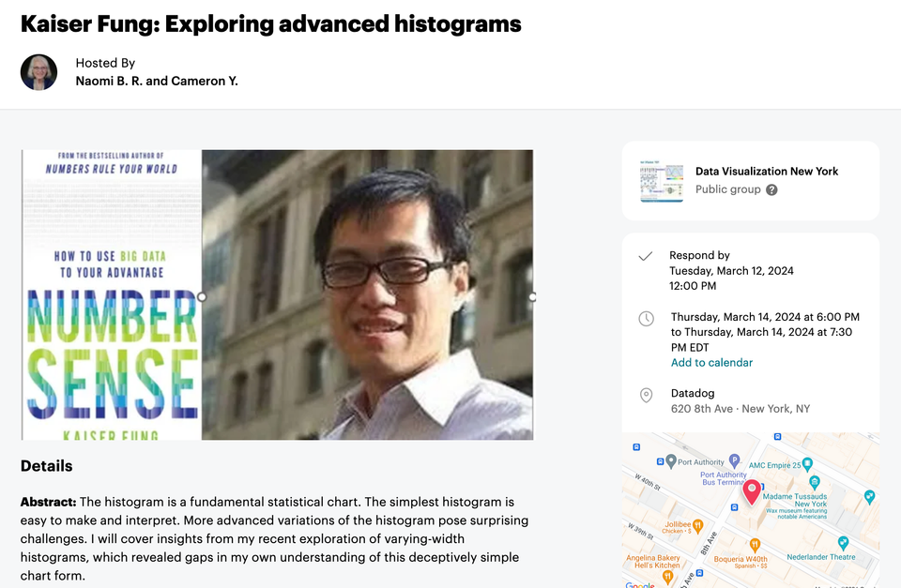
Task: Click the location pin icon beside Datadog
Action: (x=647, y=395)
